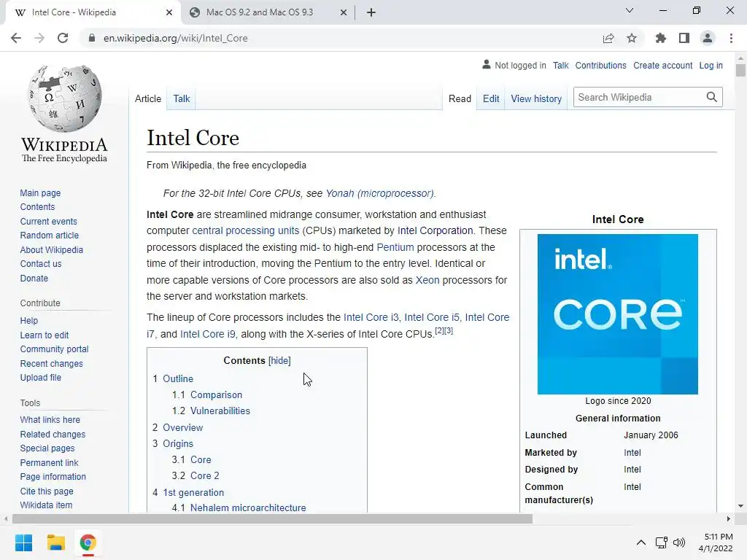Image resolution: width=747 pixels, height=560 pixels.
Task: Click the address bar URL
Action: (x=175, y=38)
